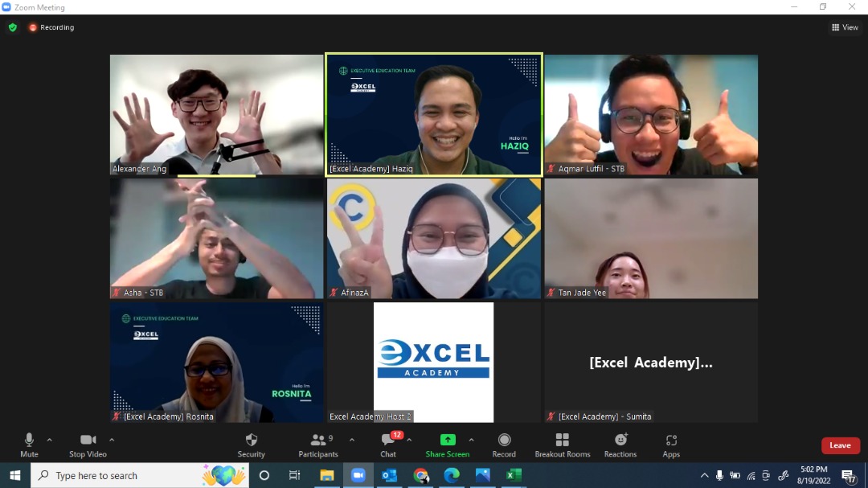Open the Zoom Apps panel
Image resolution: width=868 pixels, height=488 pixels.
671,444
